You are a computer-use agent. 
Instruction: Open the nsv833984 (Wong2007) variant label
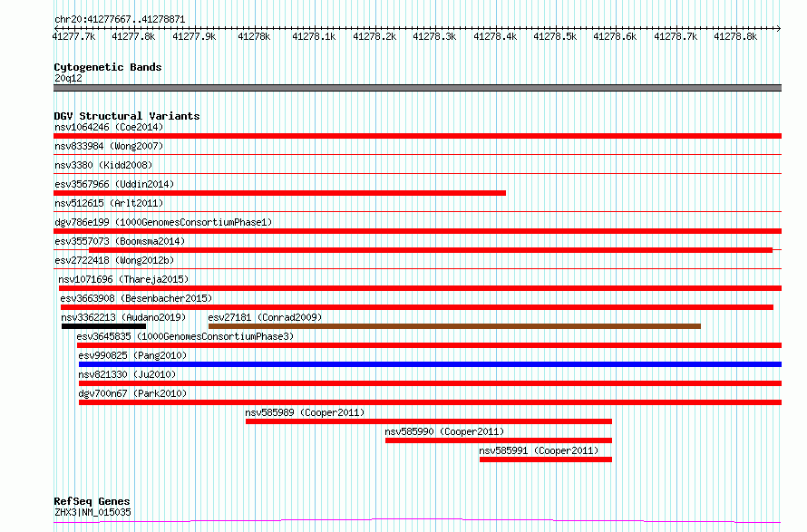point(109,146)
